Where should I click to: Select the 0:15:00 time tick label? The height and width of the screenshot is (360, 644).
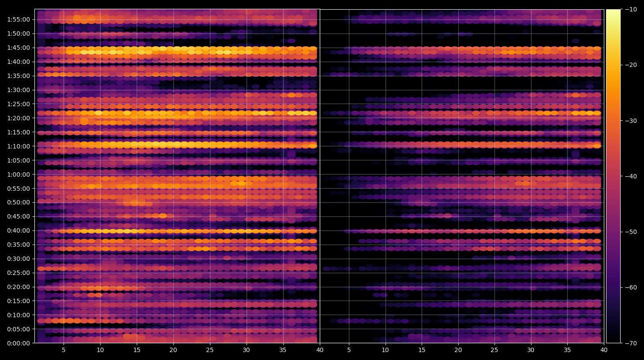tap(19, 301)
